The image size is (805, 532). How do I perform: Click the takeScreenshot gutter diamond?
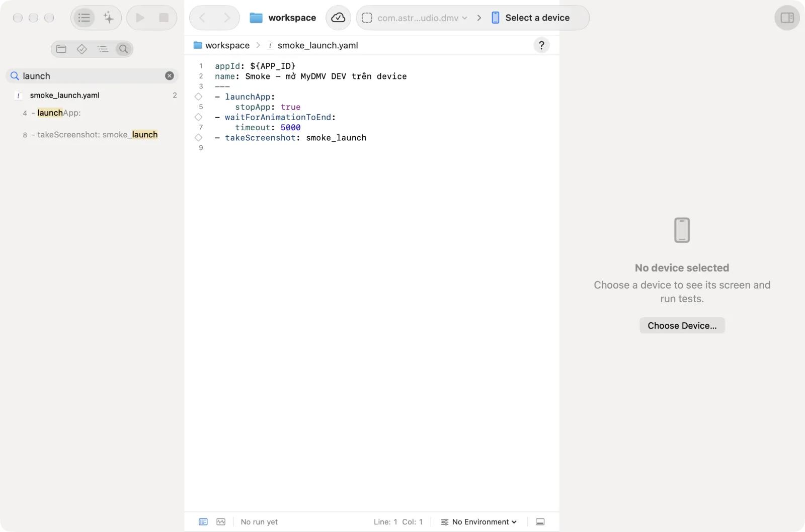pyautogui.click(x=198, y=138)
